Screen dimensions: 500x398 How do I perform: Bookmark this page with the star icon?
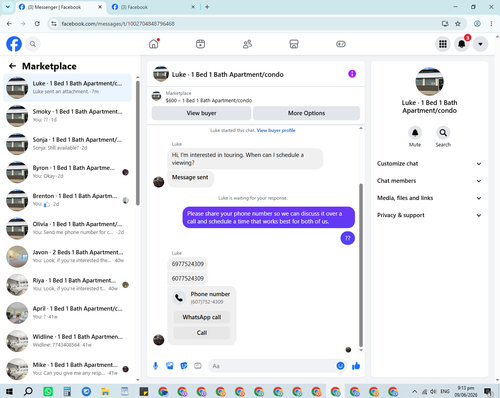[458, 24]
